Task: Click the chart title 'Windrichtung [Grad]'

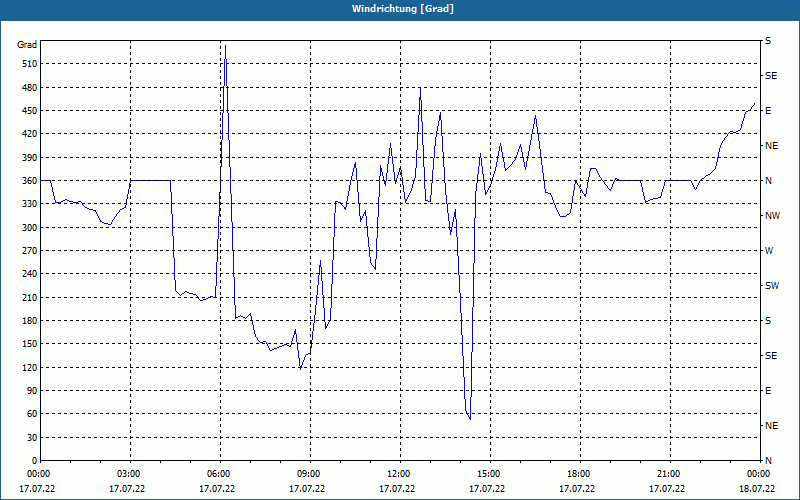Action: click(x=403, y=9)
